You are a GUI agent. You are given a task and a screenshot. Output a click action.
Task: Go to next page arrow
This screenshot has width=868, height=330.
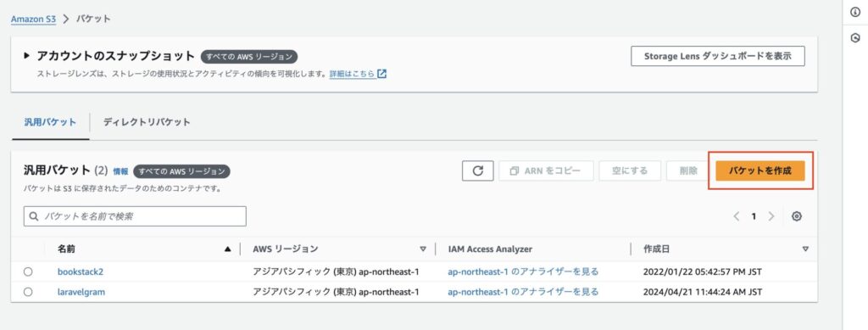tap(771, 216)
